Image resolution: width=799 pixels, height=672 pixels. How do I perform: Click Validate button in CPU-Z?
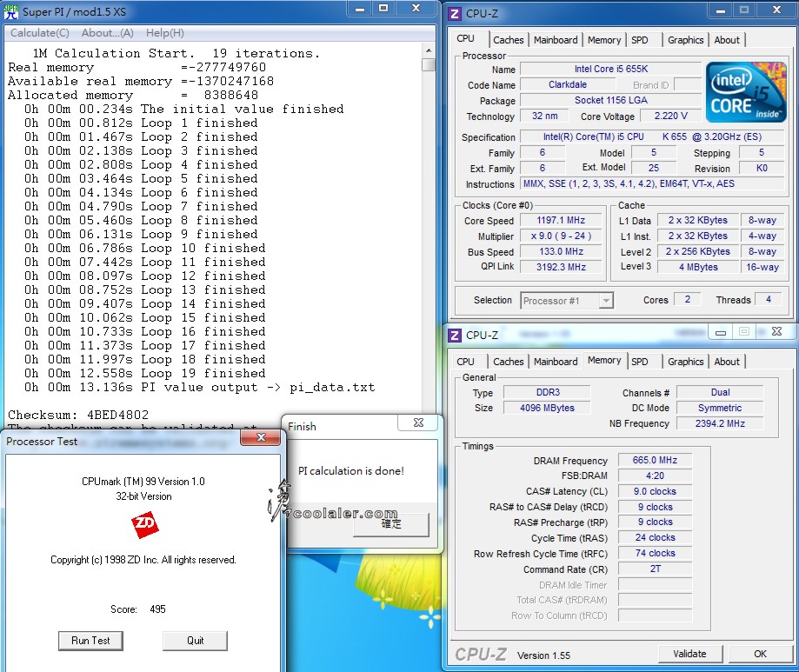690,654
